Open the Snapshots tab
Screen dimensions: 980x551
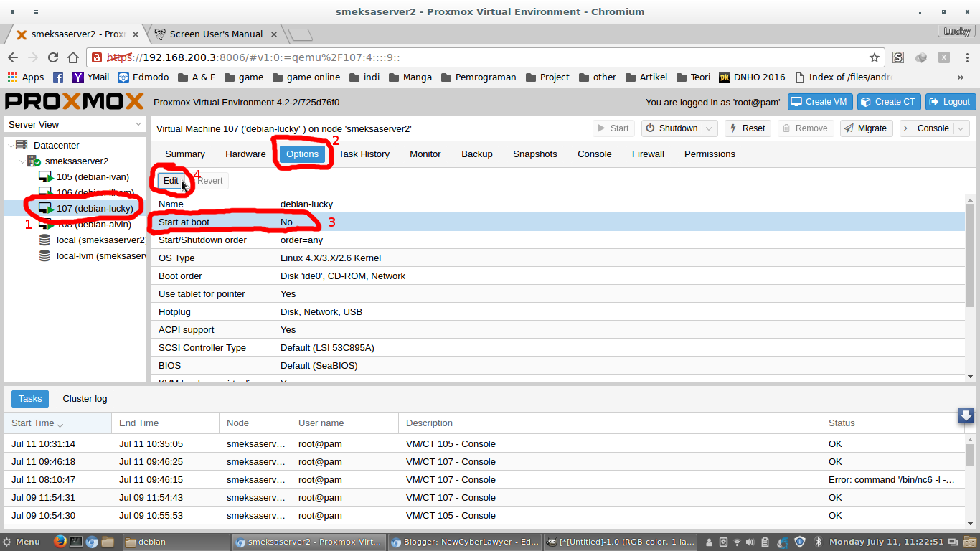(535, 154)
